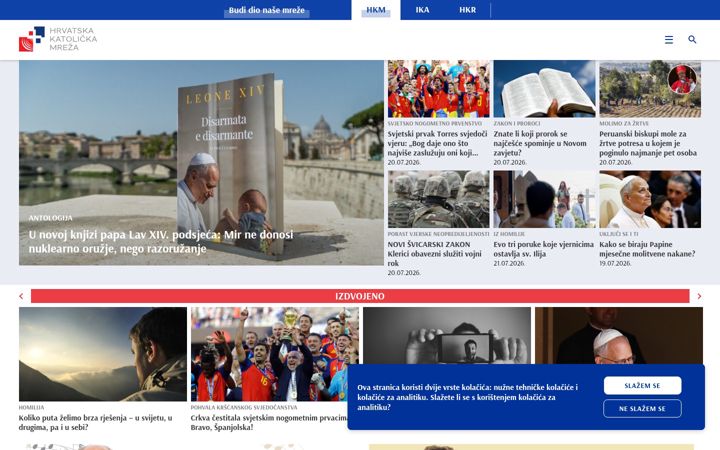Open the man at sunset thumbnail
The image size is (720, 450).
click(103, 354)
